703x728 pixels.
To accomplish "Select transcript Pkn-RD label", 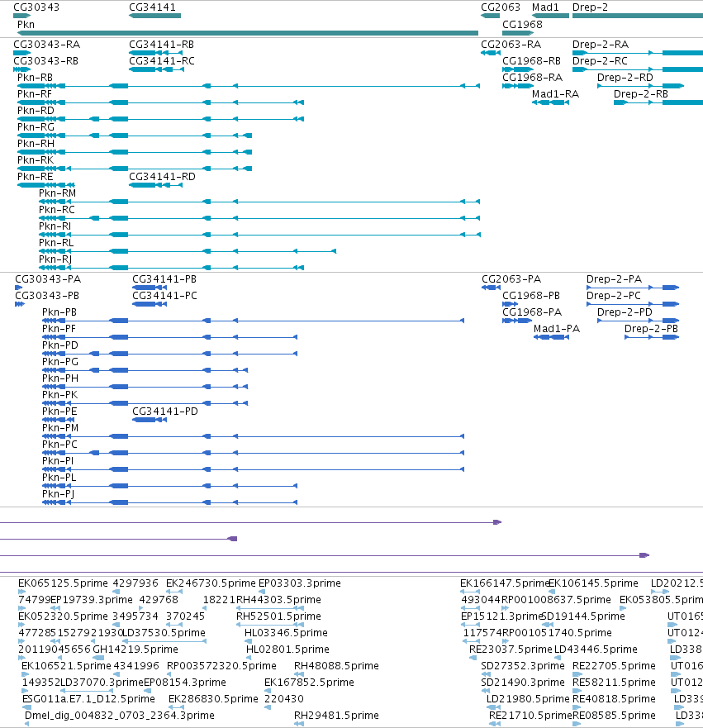I will (36, 111).
